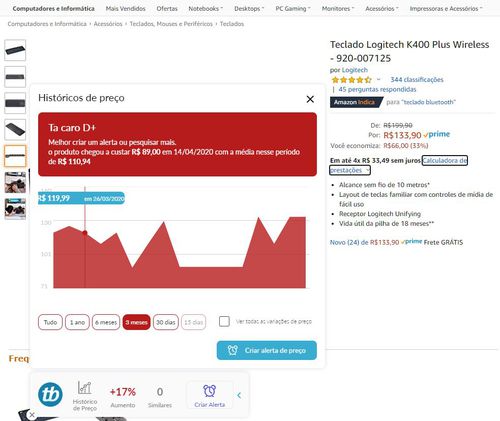Open the Notebooks menu
The image size is (500, 421).
pyautogui.click(x=205, y=9)
